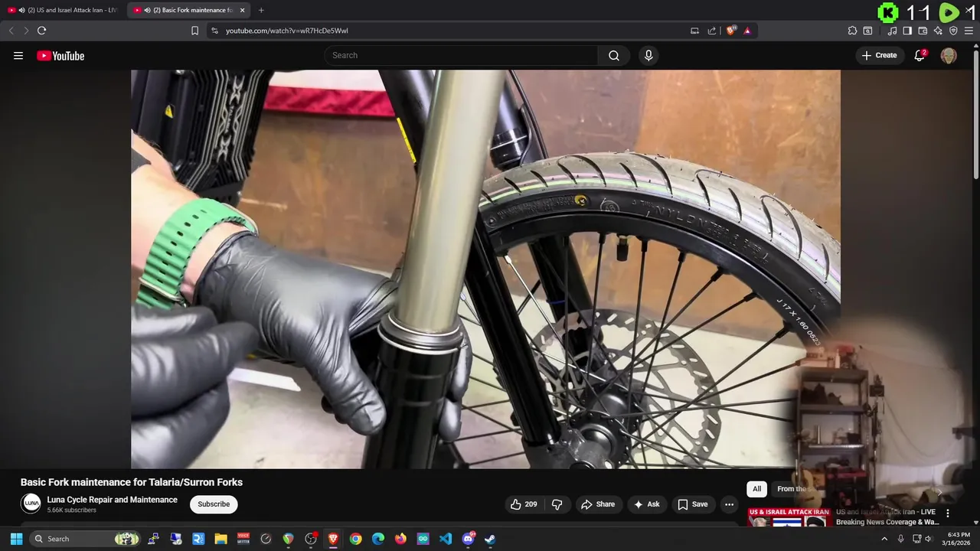
Task: Dislike the video with thumbs down
Action: [x=557, y=504]
